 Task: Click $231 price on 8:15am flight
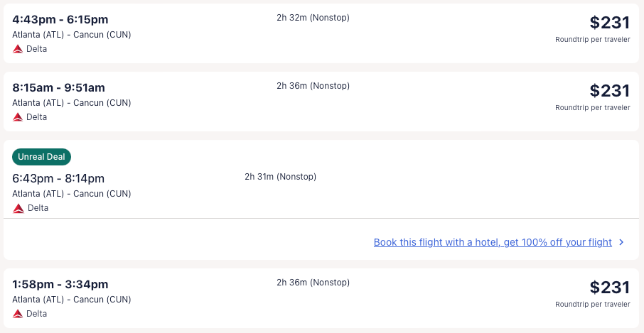coord(609,91)
